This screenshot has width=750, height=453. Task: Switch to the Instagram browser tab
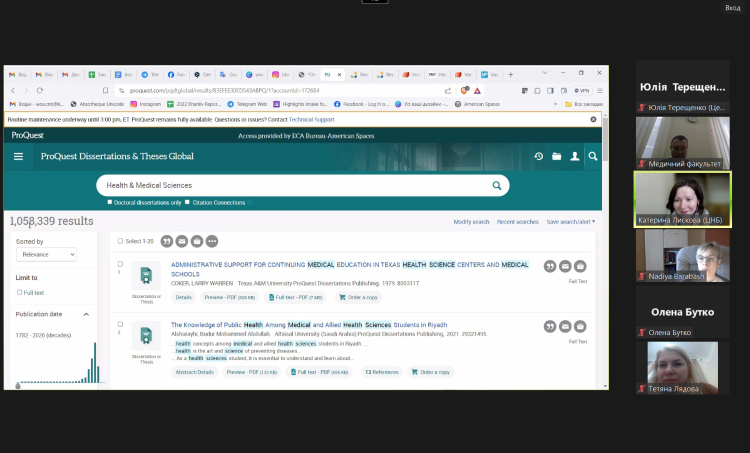281,75
